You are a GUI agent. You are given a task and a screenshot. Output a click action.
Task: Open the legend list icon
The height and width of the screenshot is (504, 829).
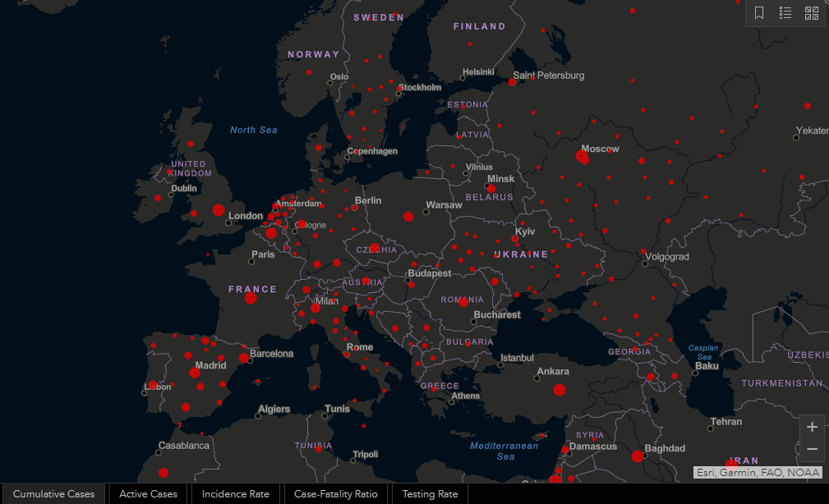(785, 12)
